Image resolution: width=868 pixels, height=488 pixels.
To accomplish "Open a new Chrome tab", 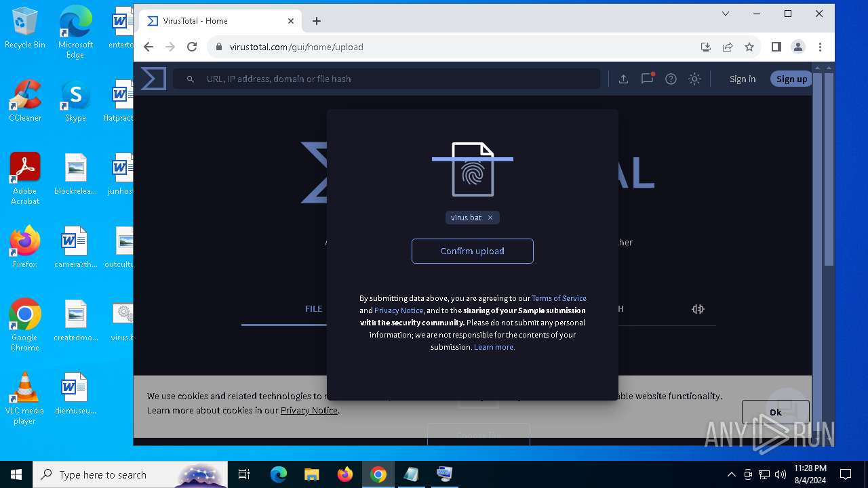I will click(x=317, y=21).
